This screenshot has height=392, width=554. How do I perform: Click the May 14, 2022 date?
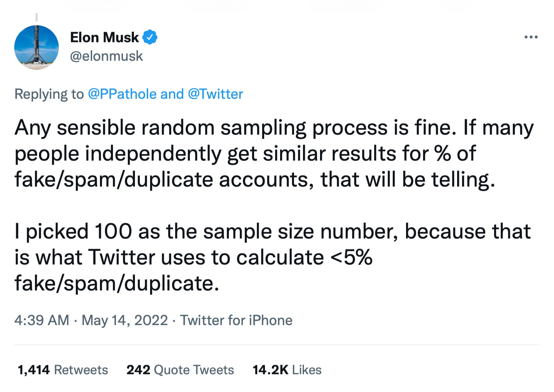coord(124,320)
